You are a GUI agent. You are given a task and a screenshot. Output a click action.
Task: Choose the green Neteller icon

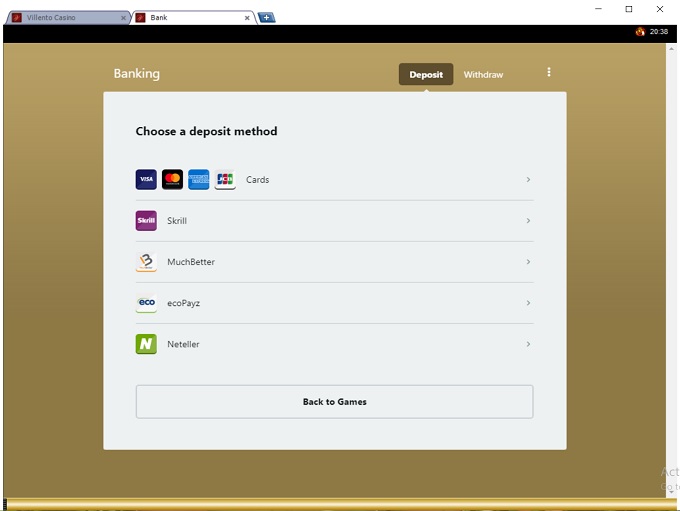[x=146, y=344]
